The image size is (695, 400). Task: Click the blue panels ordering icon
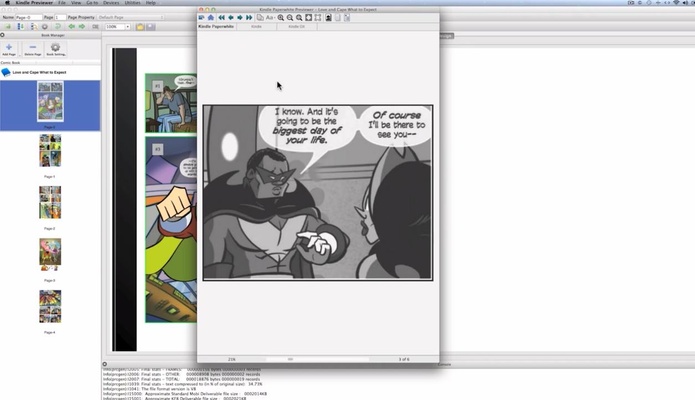(20, 27)
